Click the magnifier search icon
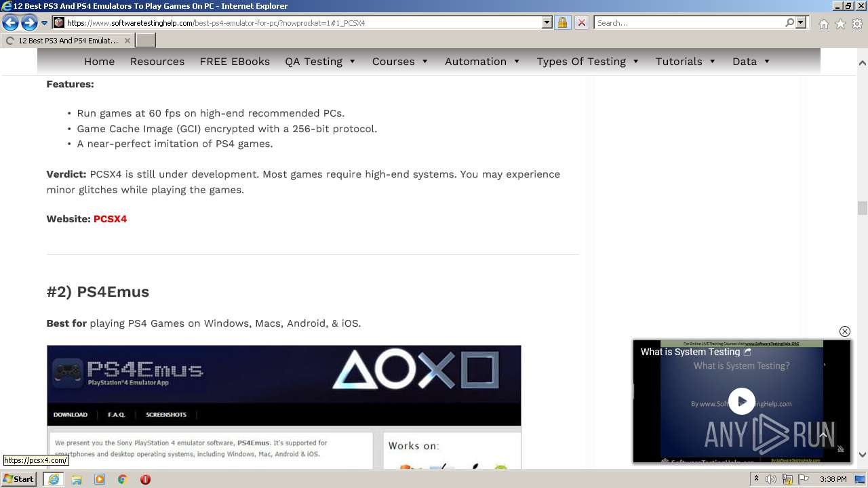This screenshot has height=488, width=868. (789, 22)
